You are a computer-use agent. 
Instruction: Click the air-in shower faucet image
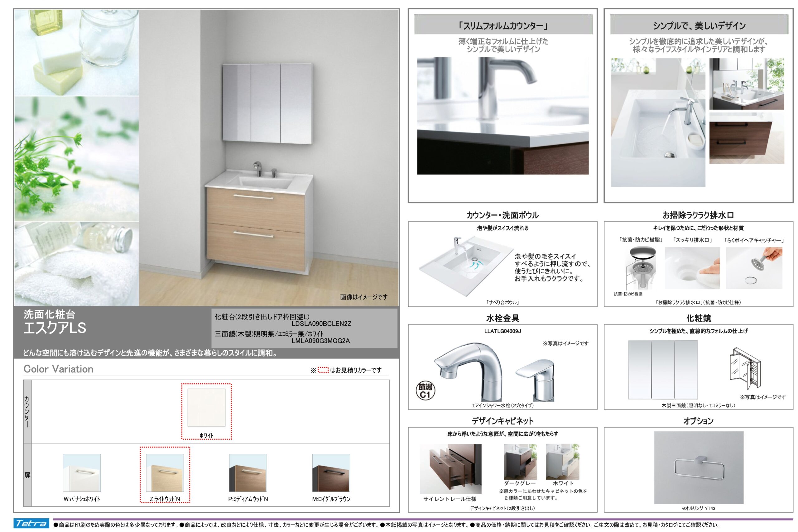click(x=468, y=372)
